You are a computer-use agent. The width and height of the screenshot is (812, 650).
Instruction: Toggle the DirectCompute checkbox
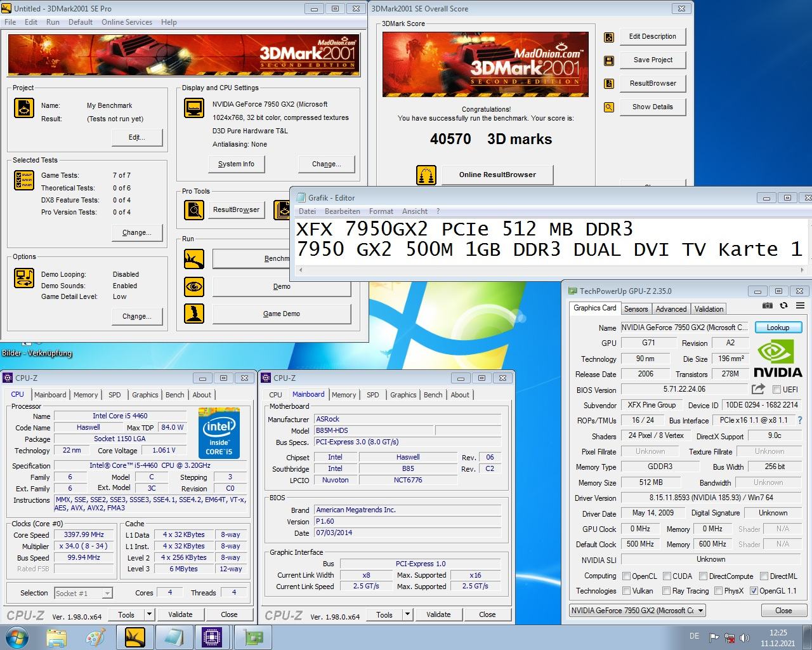point(703,576)
